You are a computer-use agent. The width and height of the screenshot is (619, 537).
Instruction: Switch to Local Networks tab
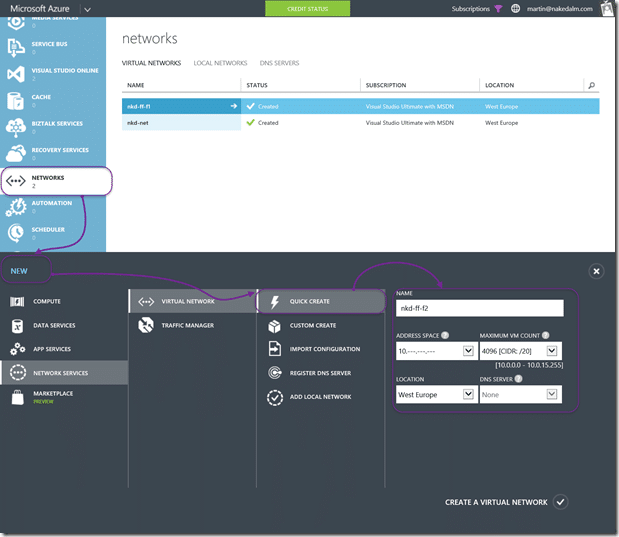pos(220,63)
